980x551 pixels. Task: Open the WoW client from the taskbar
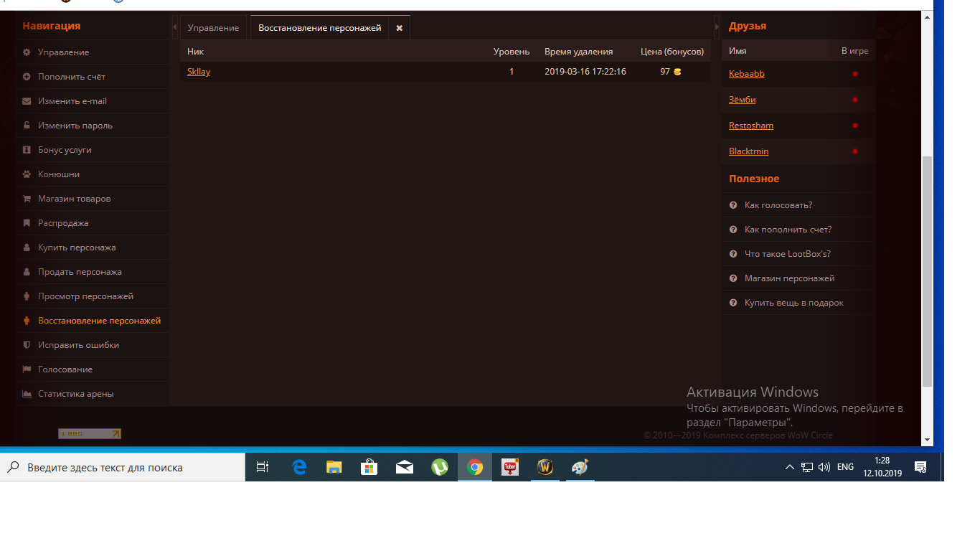pos(545,467)
